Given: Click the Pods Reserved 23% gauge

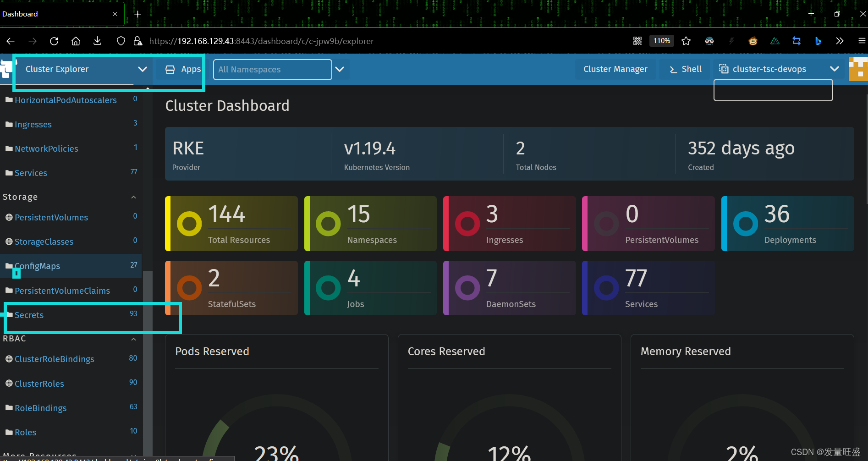Looking at the screenshot, I should [277, 428].
